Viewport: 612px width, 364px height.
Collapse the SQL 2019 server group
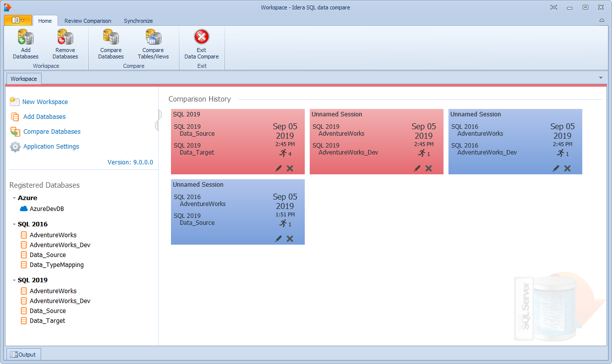[14, 280]
